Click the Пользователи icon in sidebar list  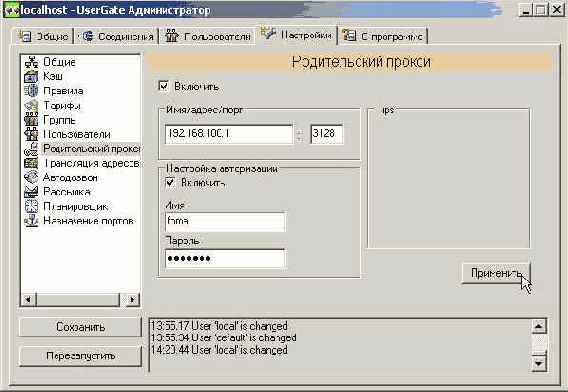click(31, 134)
